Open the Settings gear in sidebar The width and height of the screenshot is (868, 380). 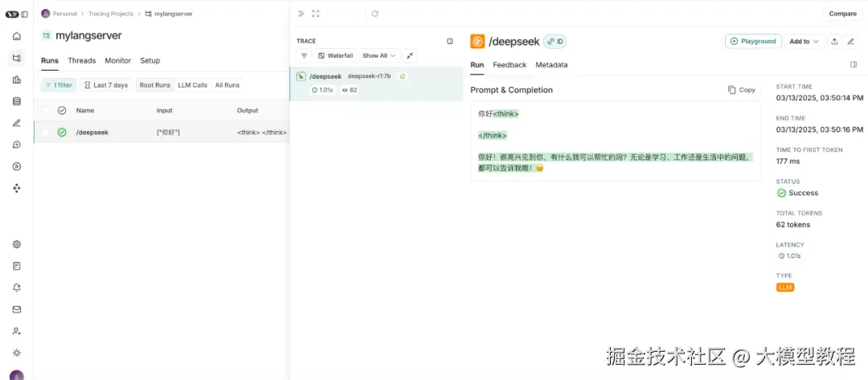click(17, 244)
